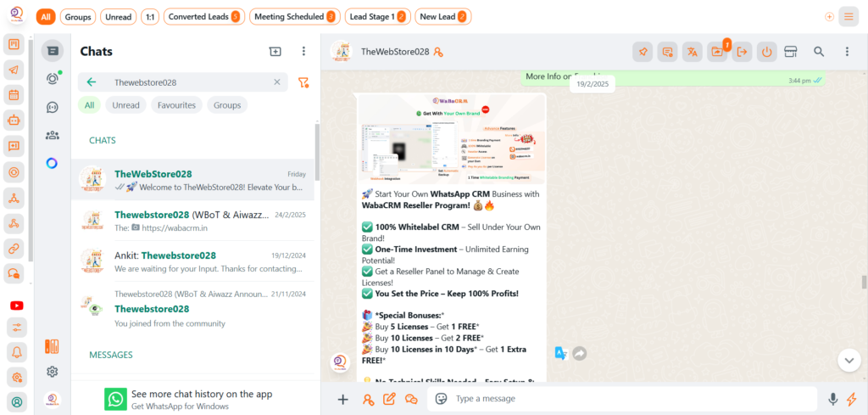Viewport: 868px width, 415px height.
Task: Open the YouTube icon in left sidebar
Action: coord(15,306)
